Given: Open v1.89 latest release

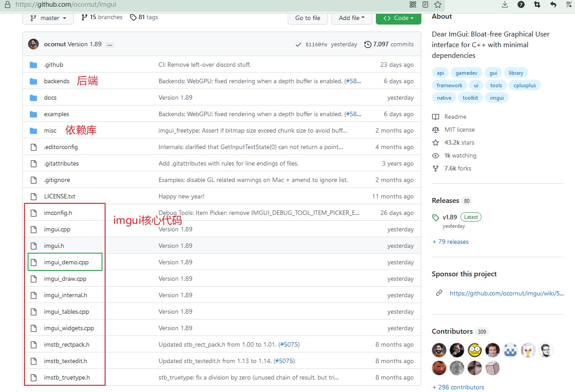Looking at the screenshot, I should coord(449,217).
